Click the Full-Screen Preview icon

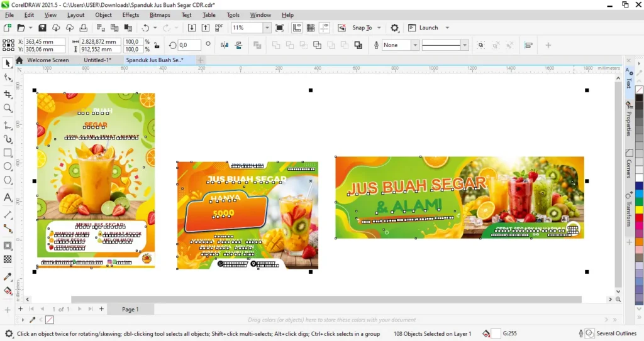[279, 28]
